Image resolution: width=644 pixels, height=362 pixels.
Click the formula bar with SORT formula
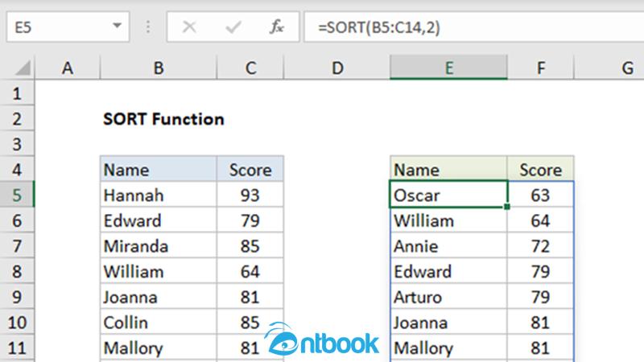pos(474,27)
